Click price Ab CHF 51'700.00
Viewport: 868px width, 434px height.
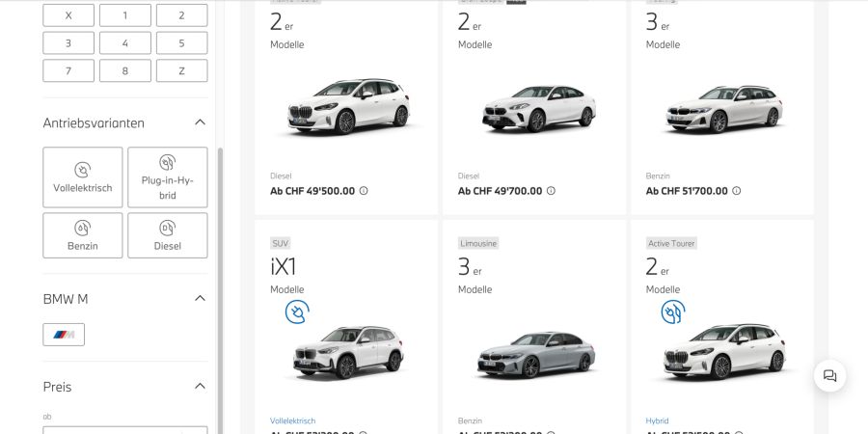687,191
